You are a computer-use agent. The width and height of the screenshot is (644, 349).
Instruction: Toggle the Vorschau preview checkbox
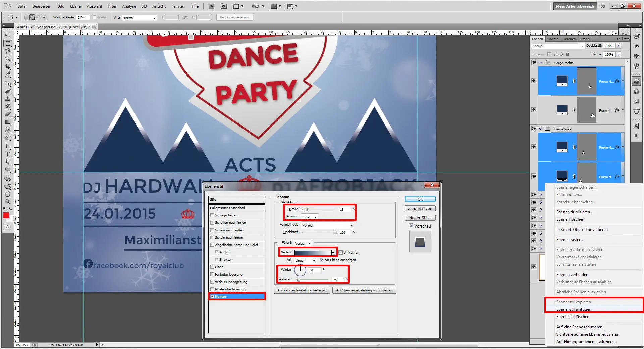(x=411, y=226)
